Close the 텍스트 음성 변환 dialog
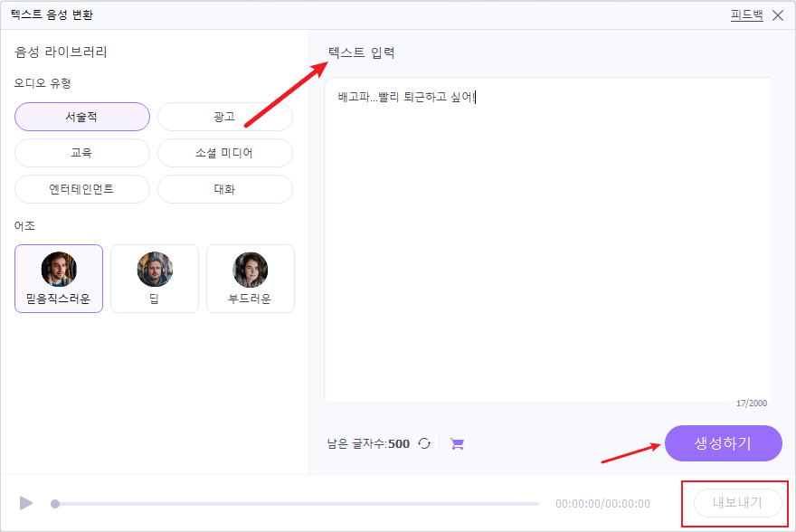 click(778, 15)
